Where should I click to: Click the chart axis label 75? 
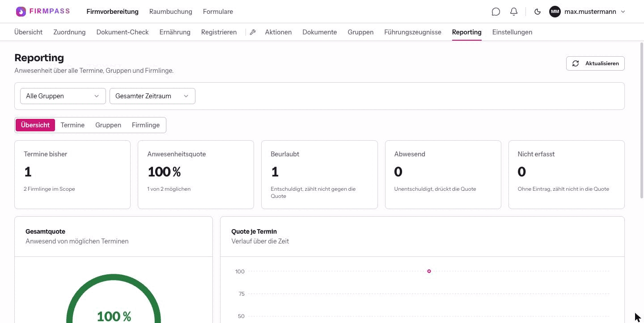[x=241, y=294]
